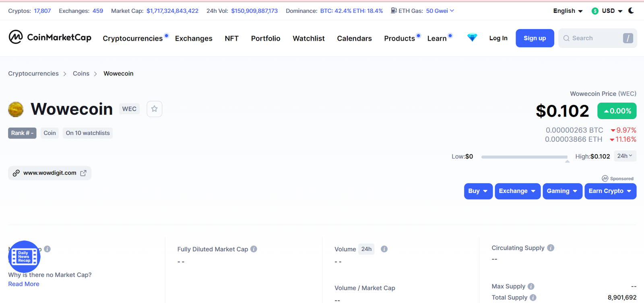Click the diamond rewards icon
The width and height of the screenshot is (644, 303).
pos(472,37)
